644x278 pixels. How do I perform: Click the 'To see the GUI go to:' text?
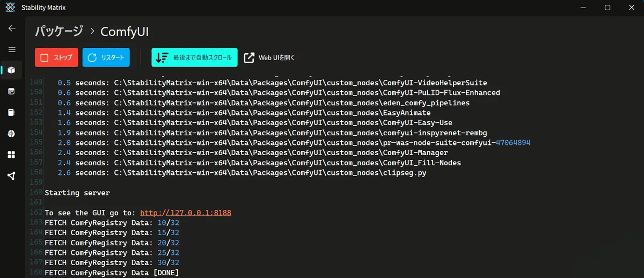tap(90, 213)
